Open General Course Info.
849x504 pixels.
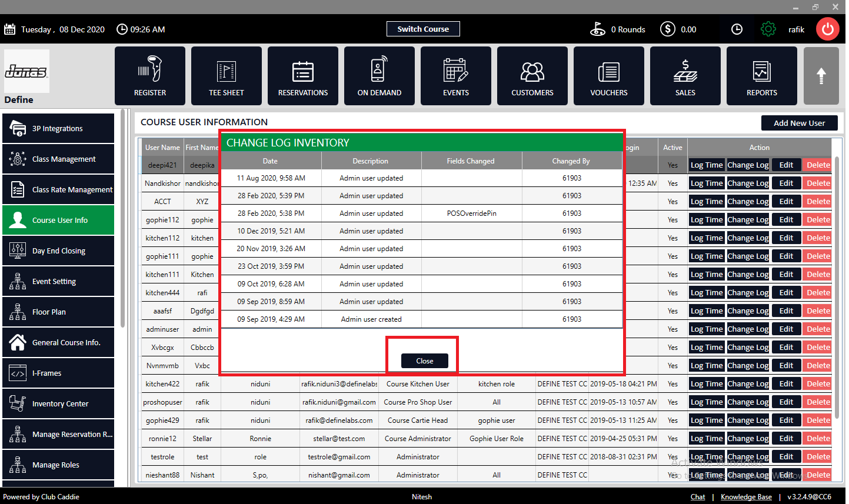click(x=58, y=342)
